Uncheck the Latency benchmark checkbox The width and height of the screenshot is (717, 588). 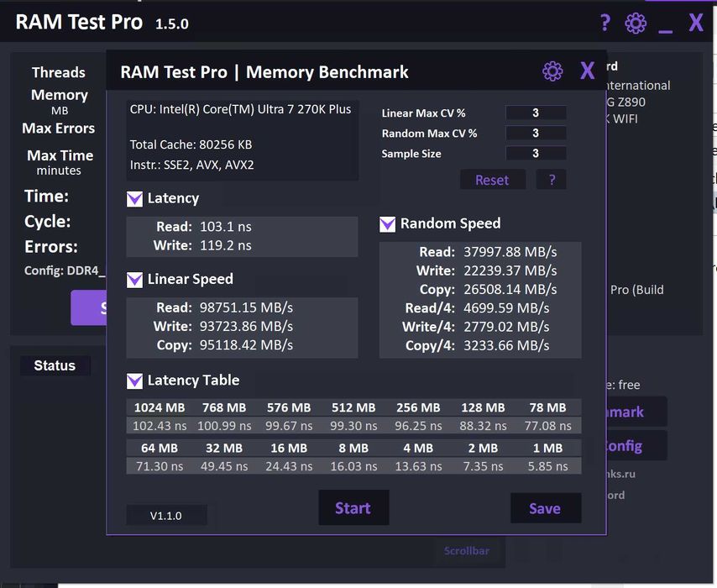[x=134, y=199]
